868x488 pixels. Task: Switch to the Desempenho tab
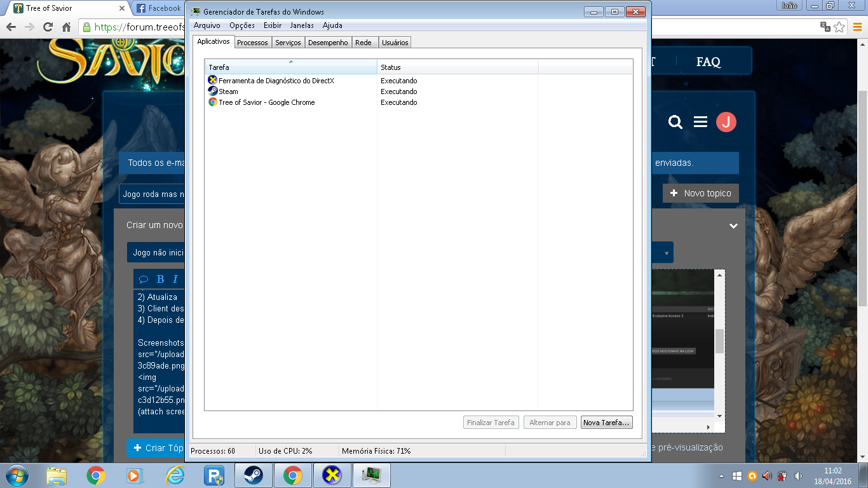click(328, 43)
